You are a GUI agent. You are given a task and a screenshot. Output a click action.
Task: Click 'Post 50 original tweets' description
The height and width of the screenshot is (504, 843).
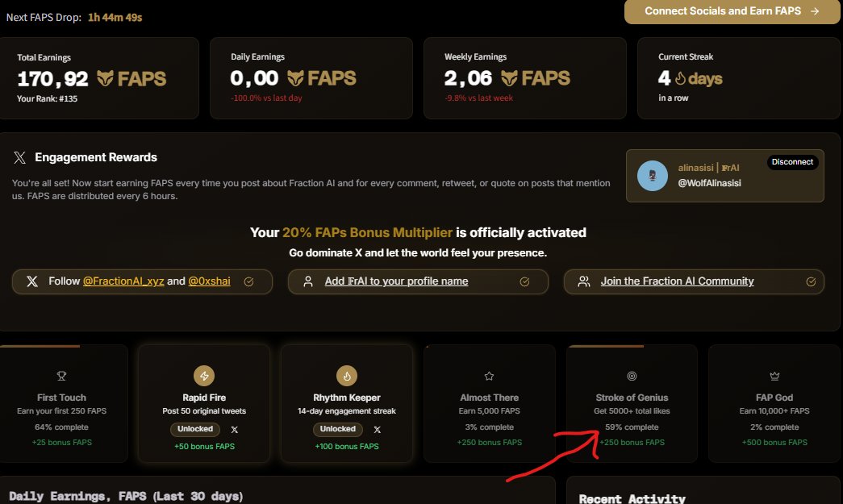tap(204, 411)
